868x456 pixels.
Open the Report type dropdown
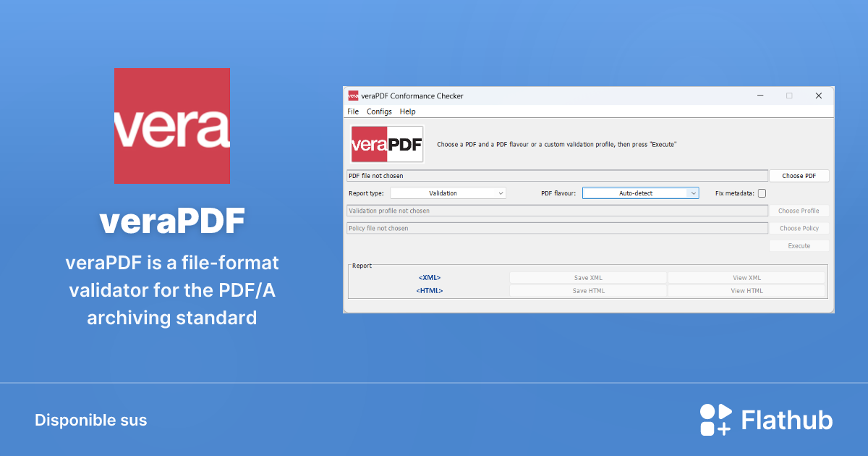coord(448,193)
